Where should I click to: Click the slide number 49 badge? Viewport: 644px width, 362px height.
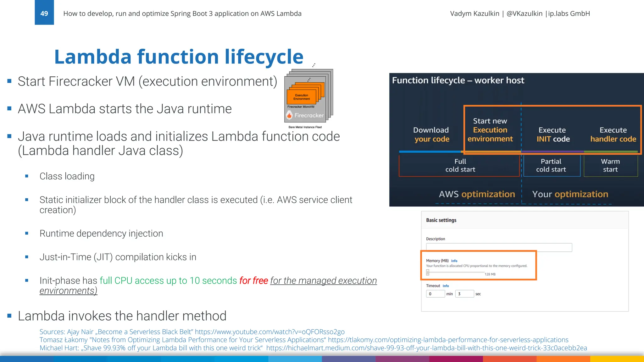pyautogui.click(x=44, y=13)
